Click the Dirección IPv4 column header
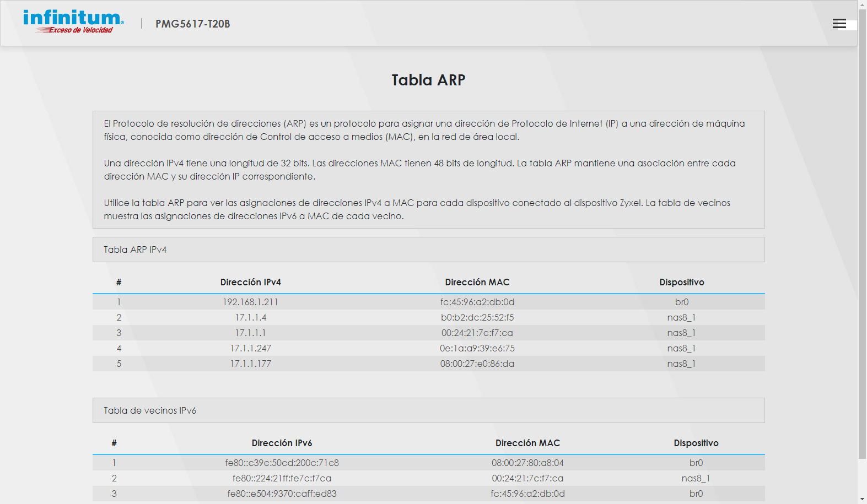The image size is (867, 504). pos(250,282)
